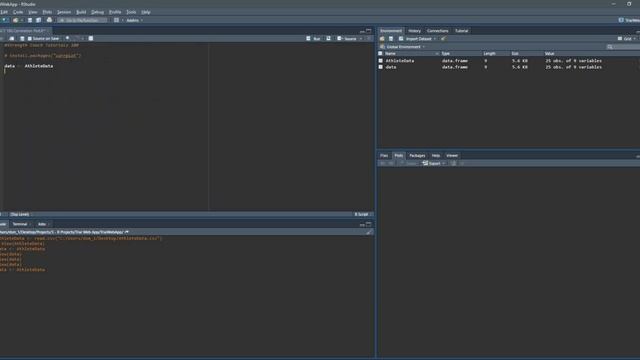This screenshot has width=640, height=360.
Task: Switch to the History tab
Action: point(414,31)
